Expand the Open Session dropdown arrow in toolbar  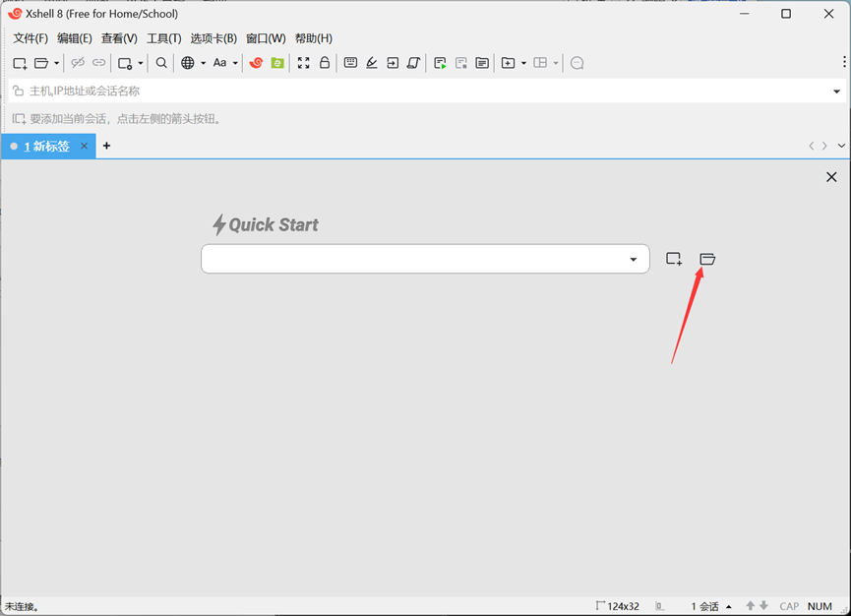point(56,63)
